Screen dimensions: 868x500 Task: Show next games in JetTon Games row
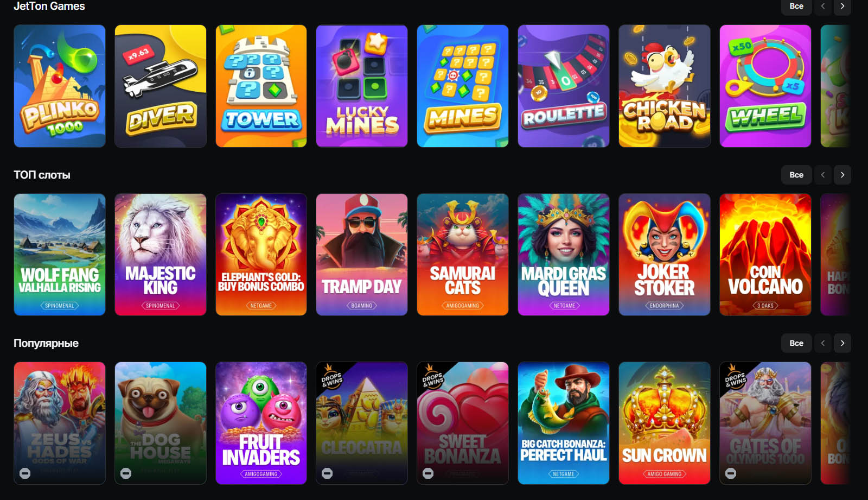pos(843,6)
